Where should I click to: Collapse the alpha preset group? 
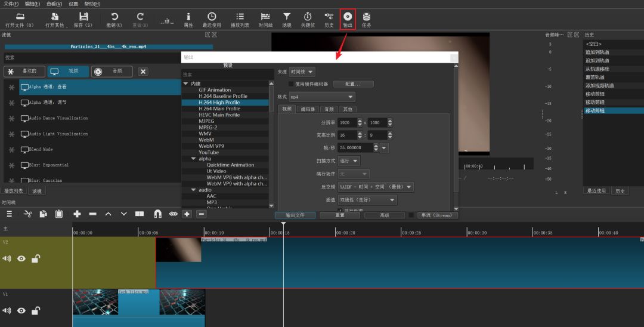point(193,159)
